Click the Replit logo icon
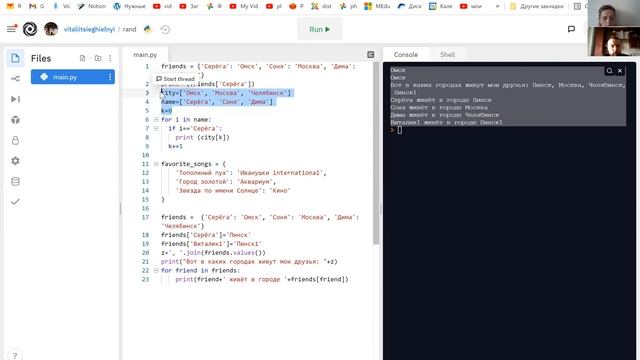 point(30,29)
